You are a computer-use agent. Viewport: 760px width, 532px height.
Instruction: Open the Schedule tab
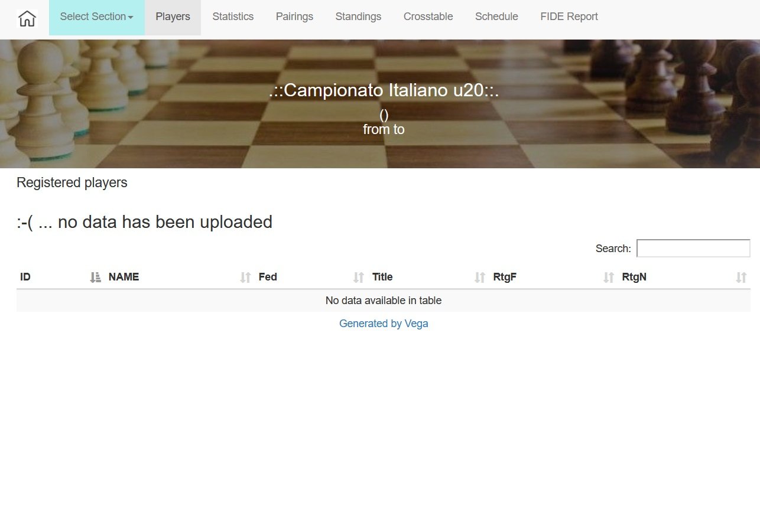tap(496, 17)
